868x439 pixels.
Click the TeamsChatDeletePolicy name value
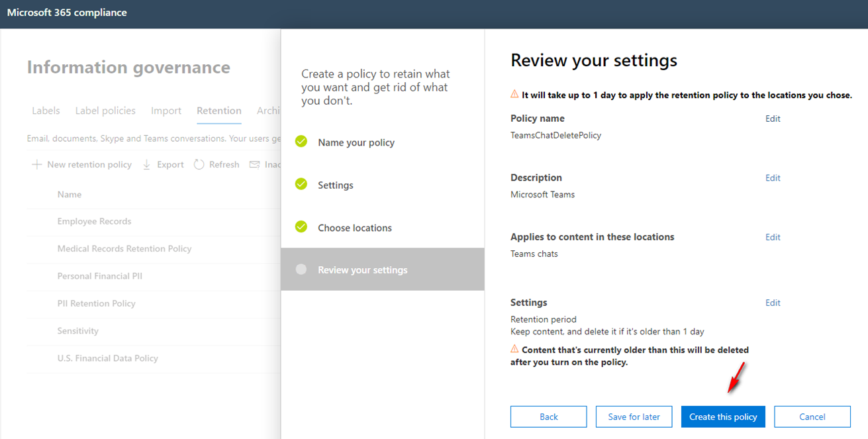point(556,135)
